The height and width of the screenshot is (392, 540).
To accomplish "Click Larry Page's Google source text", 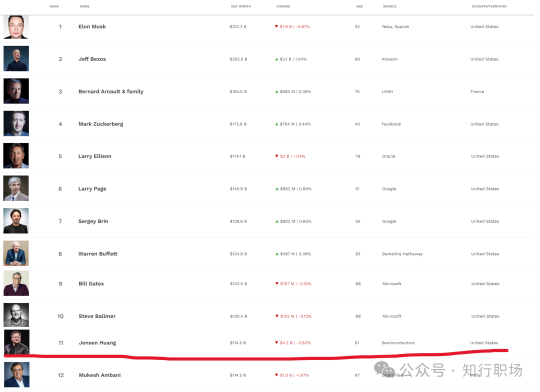I will (389, 189).
